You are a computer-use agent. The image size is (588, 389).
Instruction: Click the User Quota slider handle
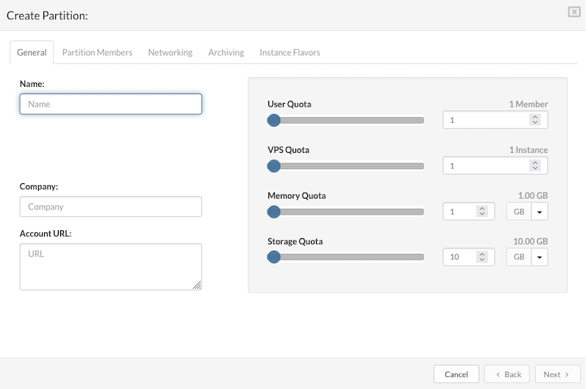tap(273, 121)
